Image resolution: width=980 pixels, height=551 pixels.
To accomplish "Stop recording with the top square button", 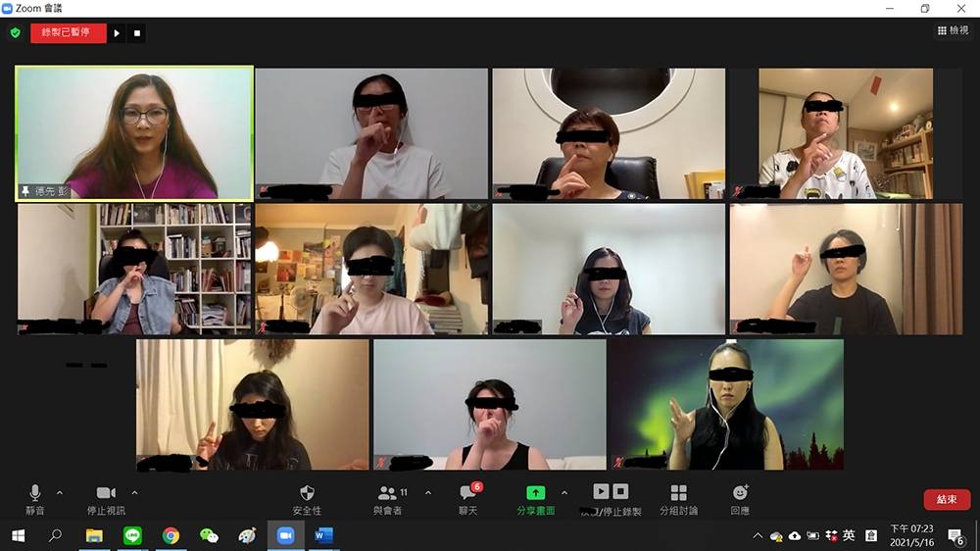I will tap(137, 33).
